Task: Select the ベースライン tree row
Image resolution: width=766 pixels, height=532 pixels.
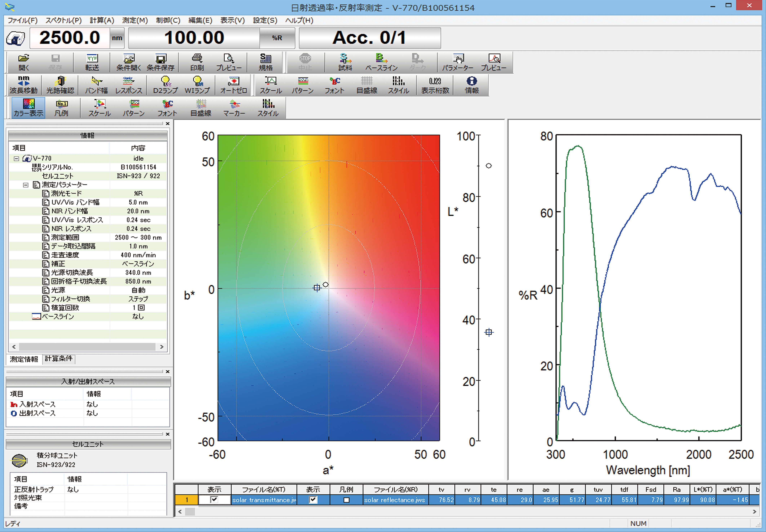Action: click(x=88, y=316)
